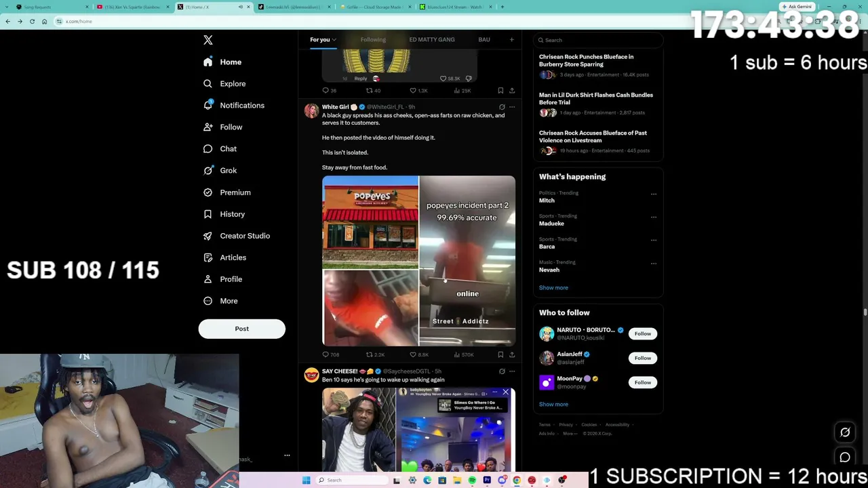Click the Post button
The width and height of the screenshot is (868, 488).
pyautogui.click(x=242, y=329)
